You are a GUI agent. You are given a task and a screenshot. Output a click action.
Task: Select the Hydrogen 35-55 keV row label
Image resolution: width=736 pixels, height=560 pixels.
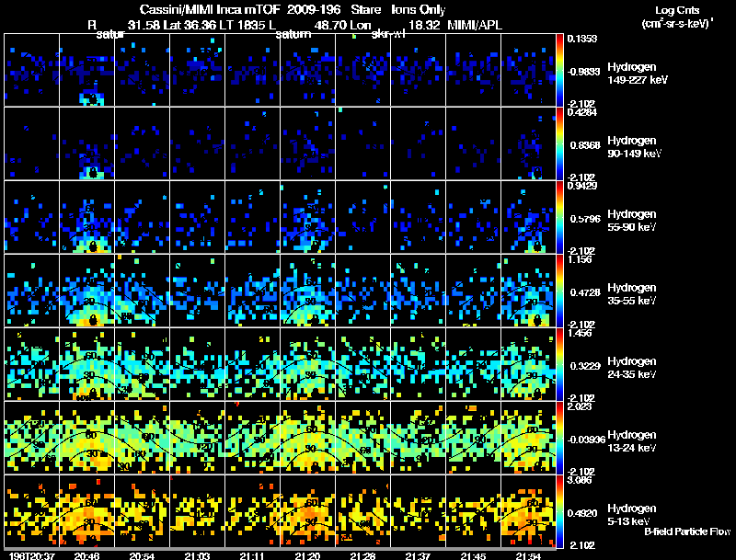(632, 294)
